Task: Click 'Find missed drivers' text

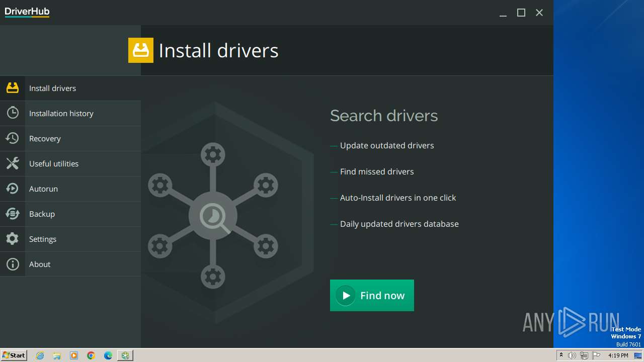Action: [377, 171]
